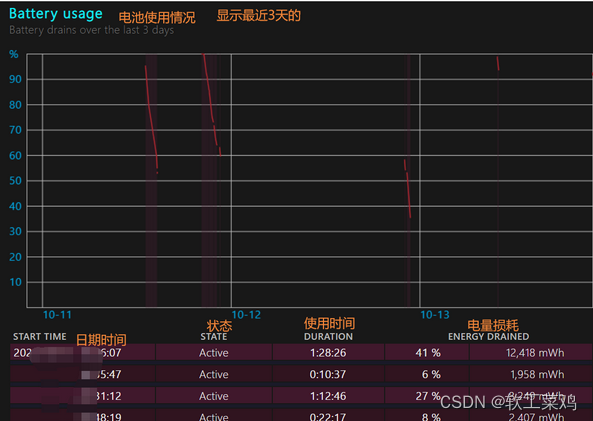Click the "1:12:46" duration cell

[x=328, y=396]
